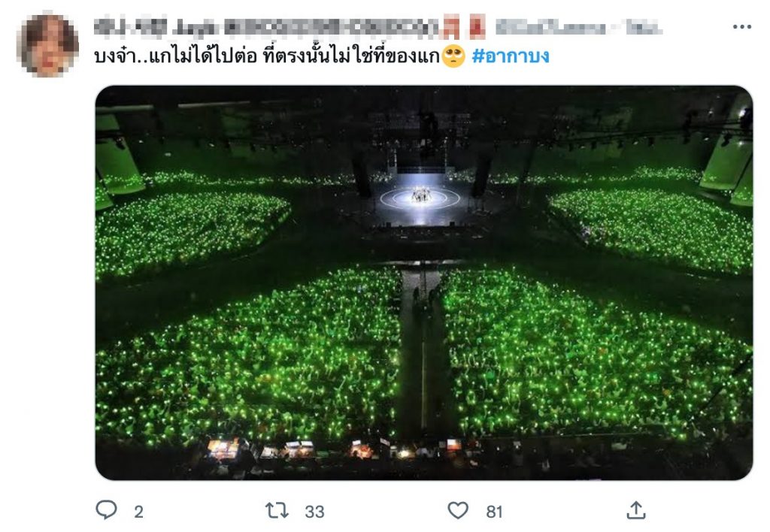Retweet this post using the arrows icon
Screen dimensions: 770x532
coord(277,511)
